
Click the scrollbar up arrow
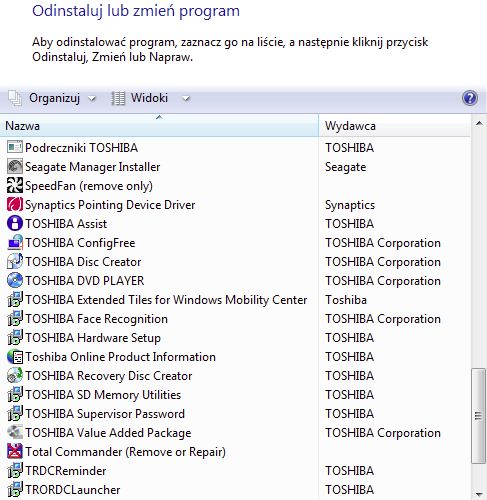(x=479, y=124)
